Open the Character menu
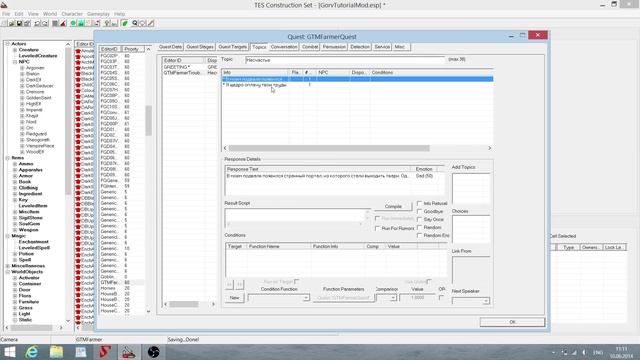The height and width of the screenshot is (360, 640). point(72,14)
